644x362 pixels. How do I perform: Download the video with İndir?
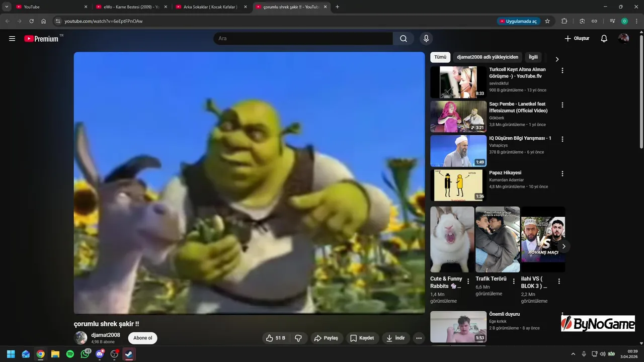click(396, 338)
